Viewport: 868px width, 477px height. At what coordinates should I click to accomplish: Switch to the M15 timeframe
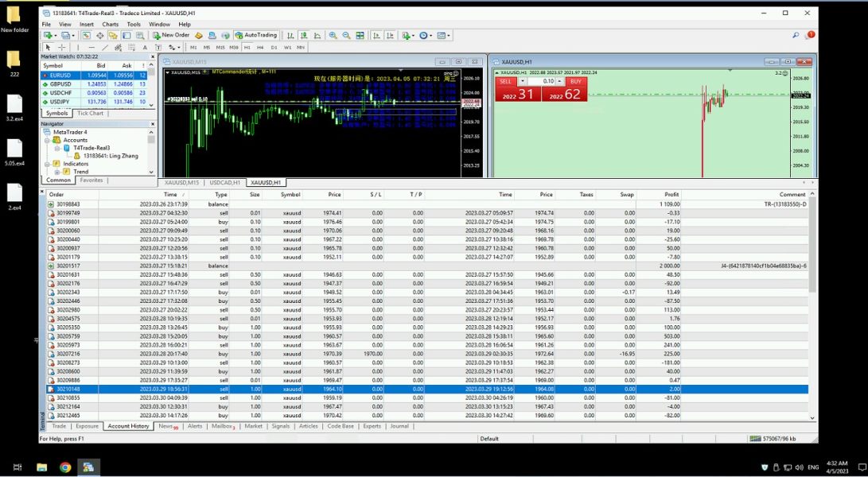pos(220,48)
